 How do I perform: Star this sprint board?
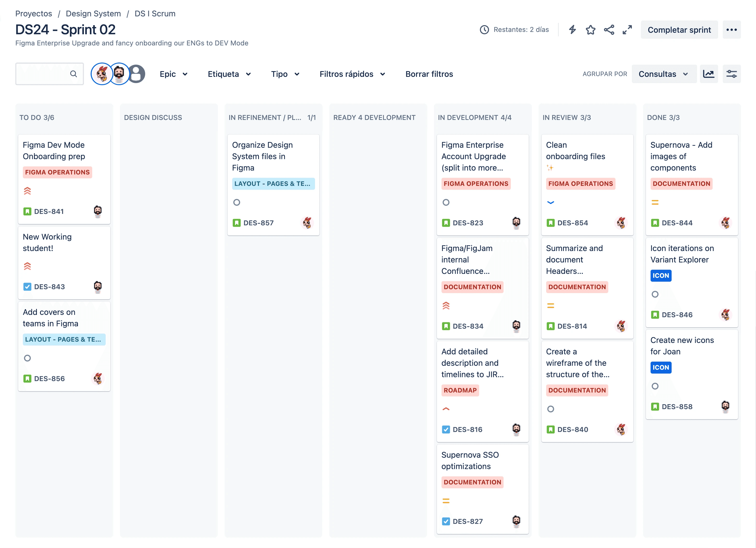click(590, 30)
